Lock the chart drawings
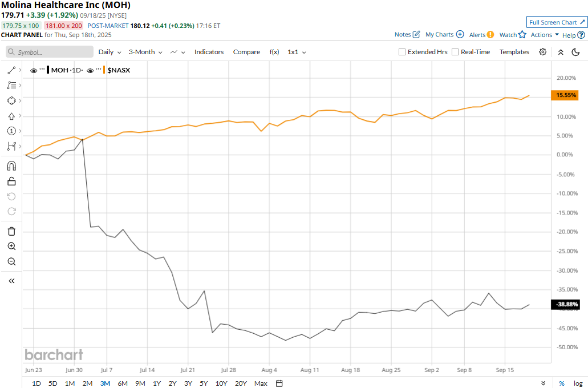The height and width of the screenshot is (388, 588). click(x=11, y=181)
